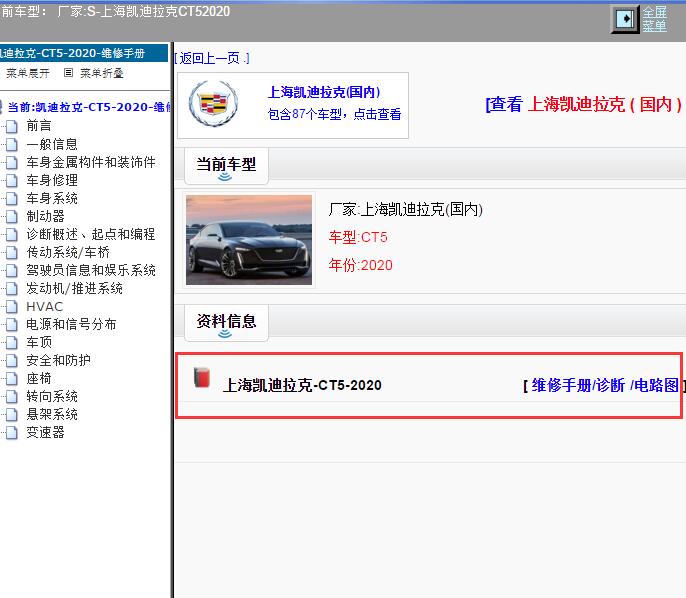
Task: Open the 车身系统 tree item
Action: point(52,198)
